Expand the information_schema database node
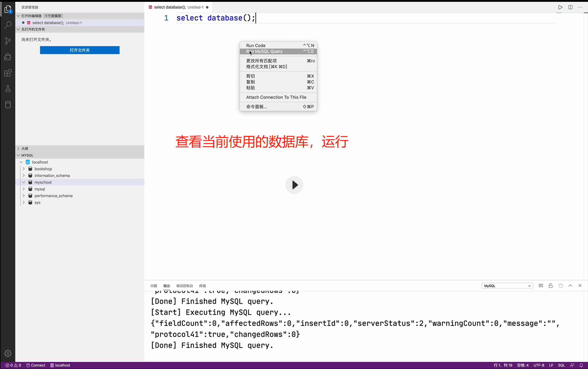This screenshot has width=588, height=369. tap(24, 175)
